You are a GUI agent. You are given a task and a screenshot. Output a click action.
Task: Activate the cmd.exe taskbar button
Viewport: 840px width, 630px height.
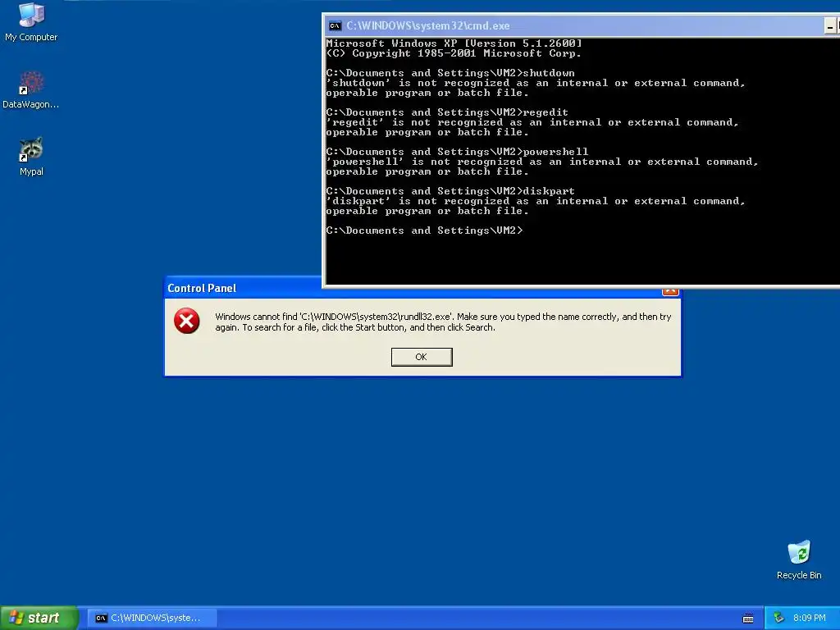click(152, 618)
